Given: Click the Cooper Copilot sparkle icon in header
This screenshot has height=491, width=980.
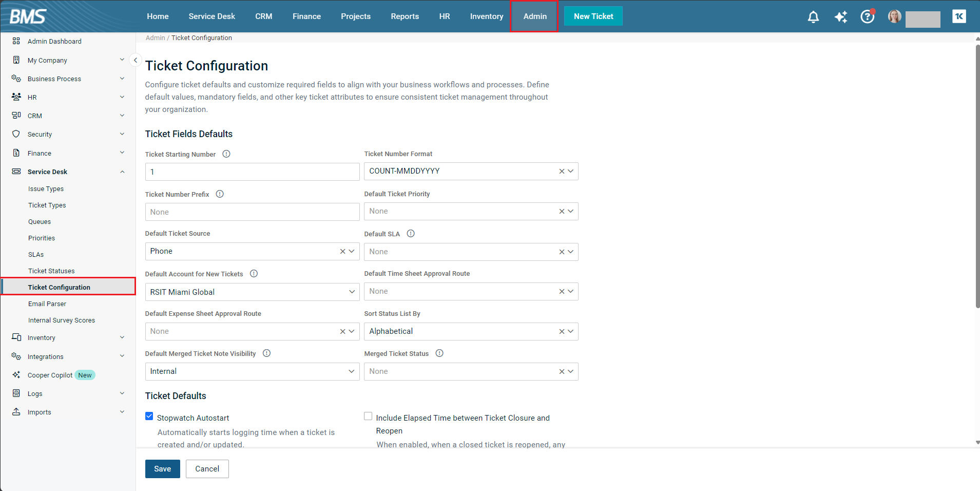Looking at the screenshot, I should (x=840, y=17).
